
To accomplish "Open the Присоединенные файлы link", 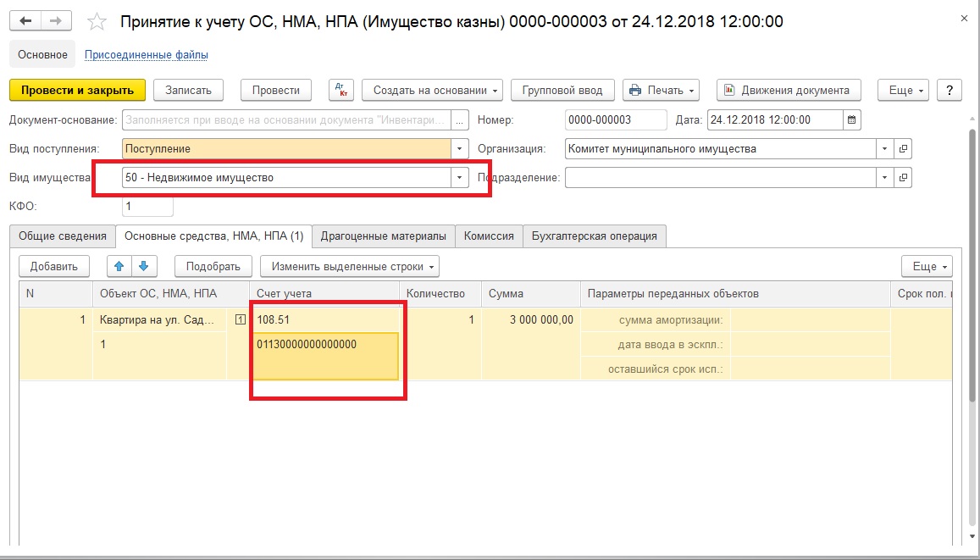I will [x=147, y=54].
